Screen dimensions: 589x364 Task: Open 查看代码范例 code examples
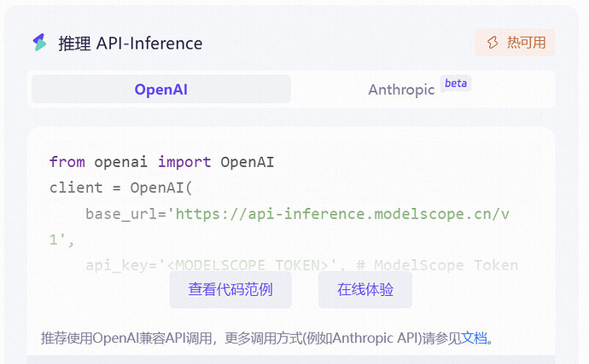click(x=230, y=290)
